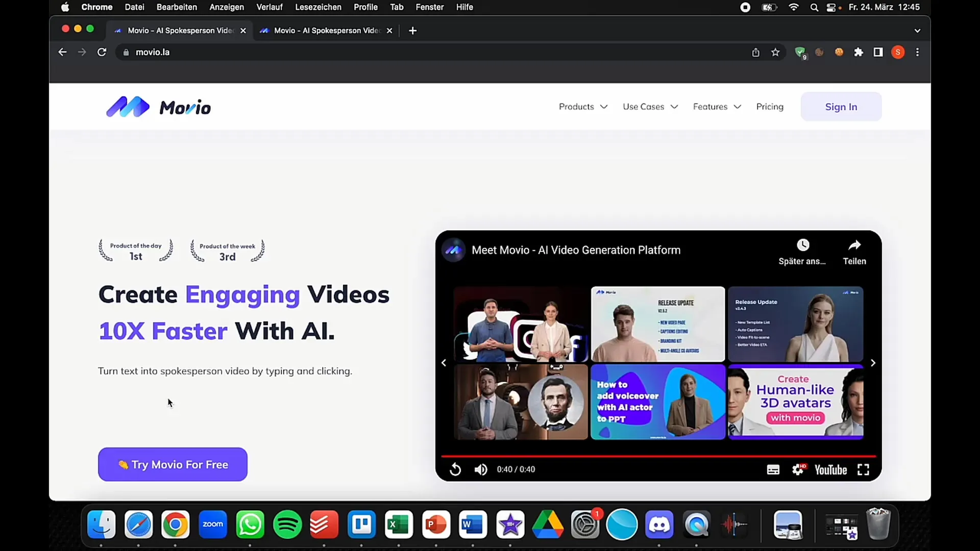
Task: Click the Human-like 3D avatars video thumbnail
Action: [x=796, y=402]
